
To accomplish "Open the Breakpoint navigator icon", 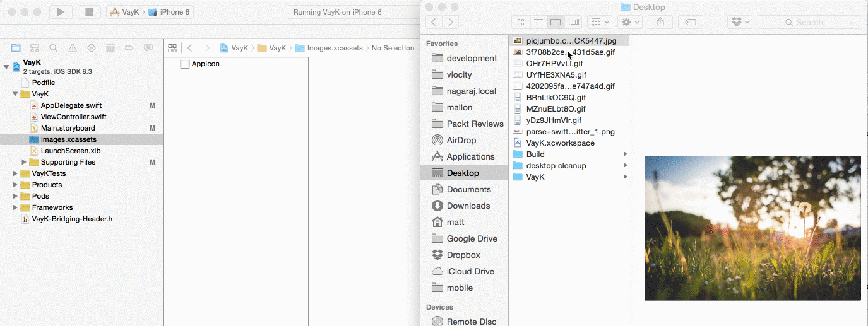I will (x=129, y=48).
